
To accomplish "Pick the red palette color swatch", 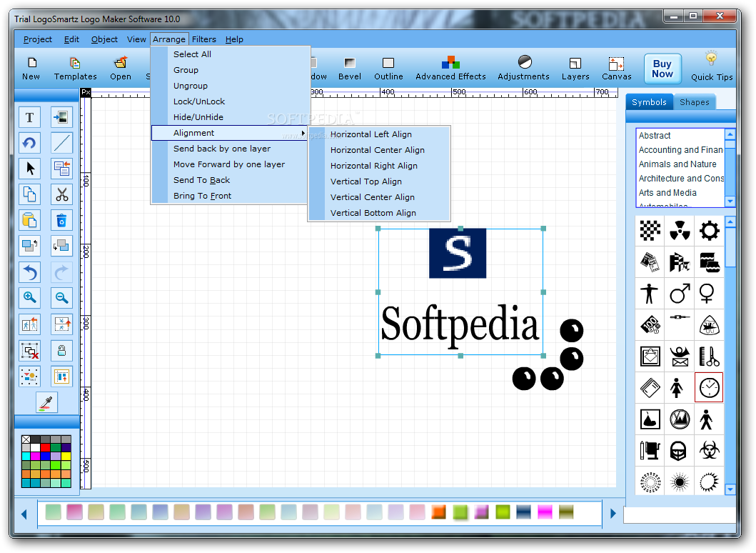I will 46,447.
